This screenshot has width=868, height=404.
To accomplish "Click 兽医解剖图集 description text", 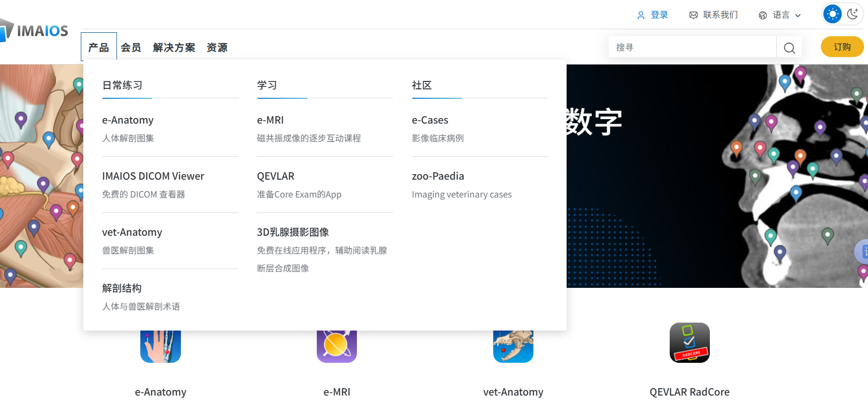I will coord(128,251).
